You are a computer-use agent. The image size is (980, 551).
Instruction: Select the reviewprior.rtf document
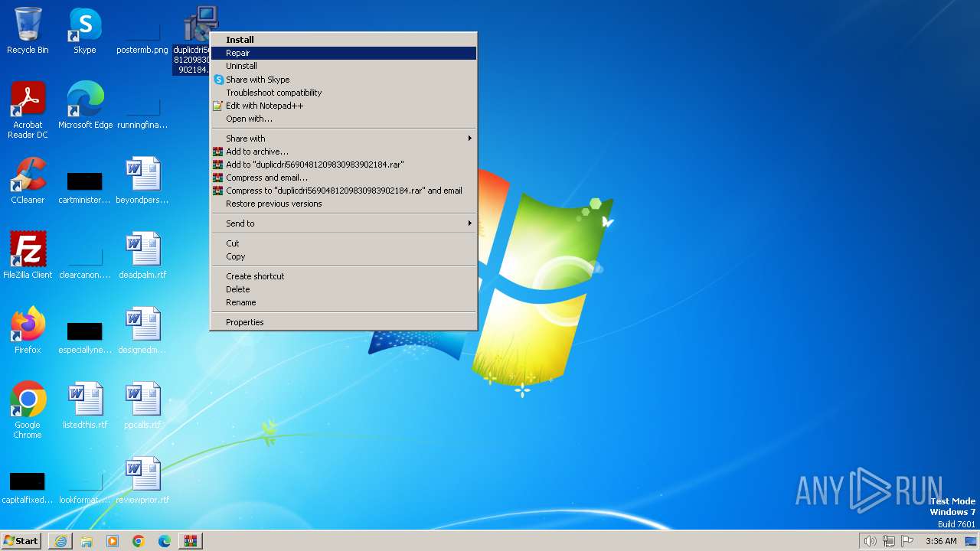tap(142, 481)
